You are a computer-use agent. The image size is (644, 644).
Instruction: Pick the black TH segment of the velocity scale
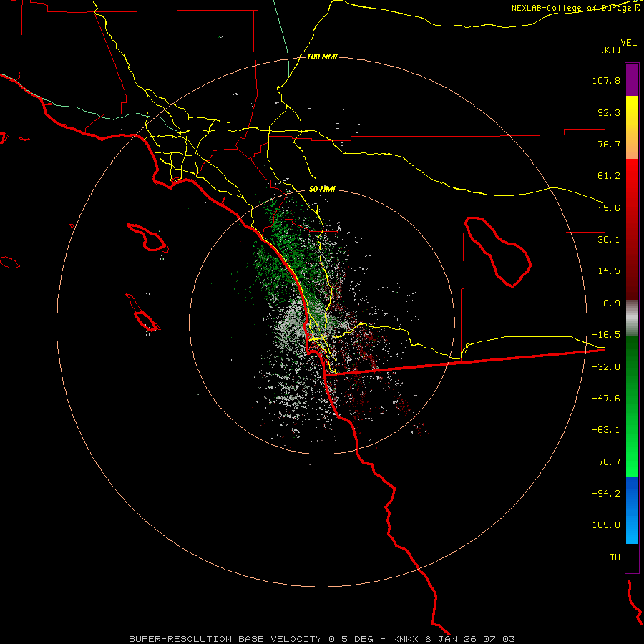[x=632, y=558]
